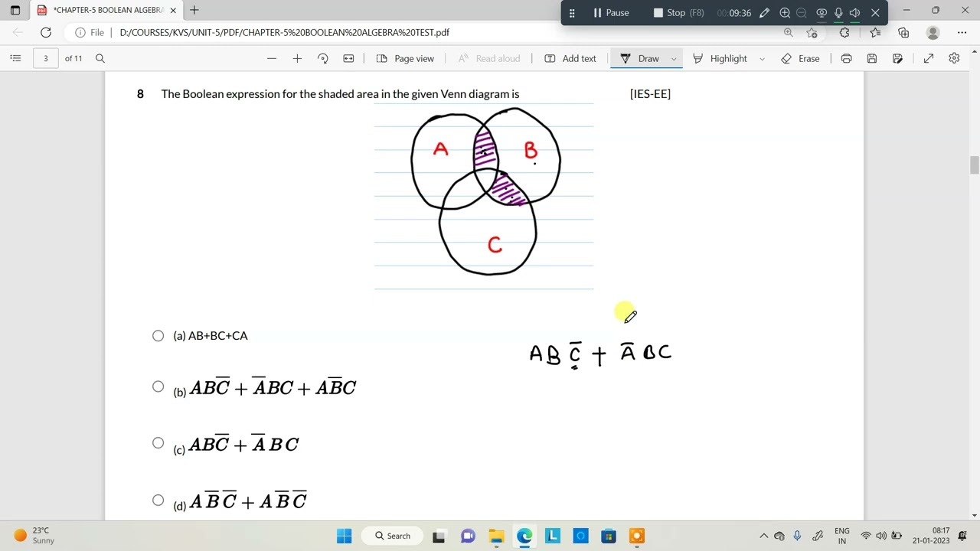Open a new browser tab
Screen dimensions: 980x551
point(194,10)
